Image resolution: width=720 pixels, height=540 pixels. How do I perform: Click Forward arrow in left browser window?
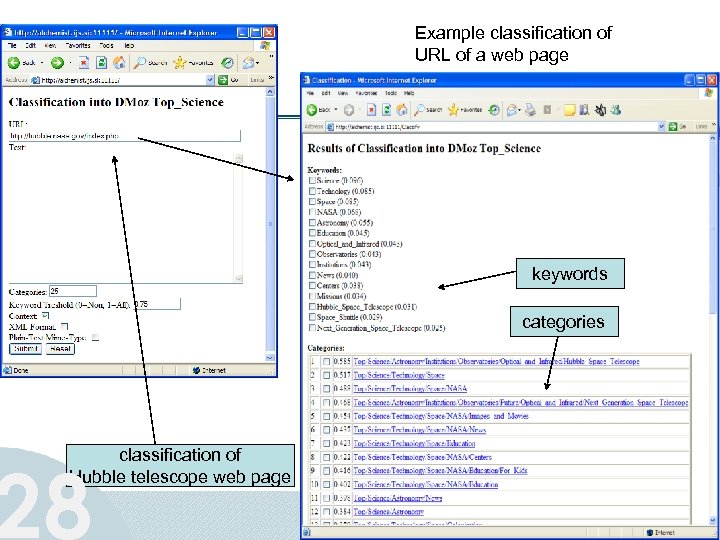(x=57, y=63)
